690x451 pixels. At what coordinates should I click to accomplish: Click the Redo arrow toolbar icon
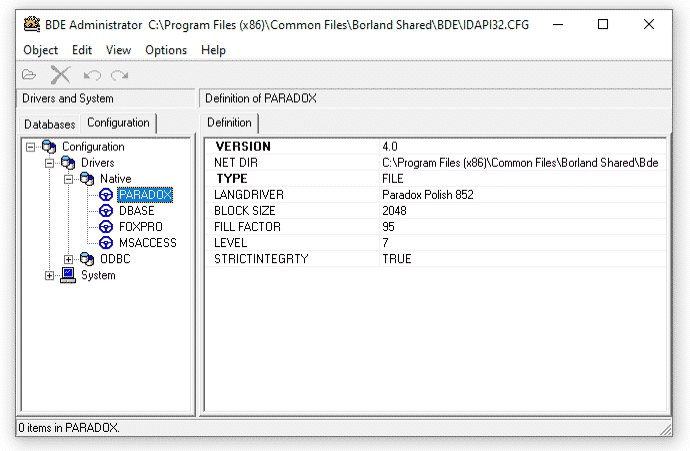coord(119,75)
